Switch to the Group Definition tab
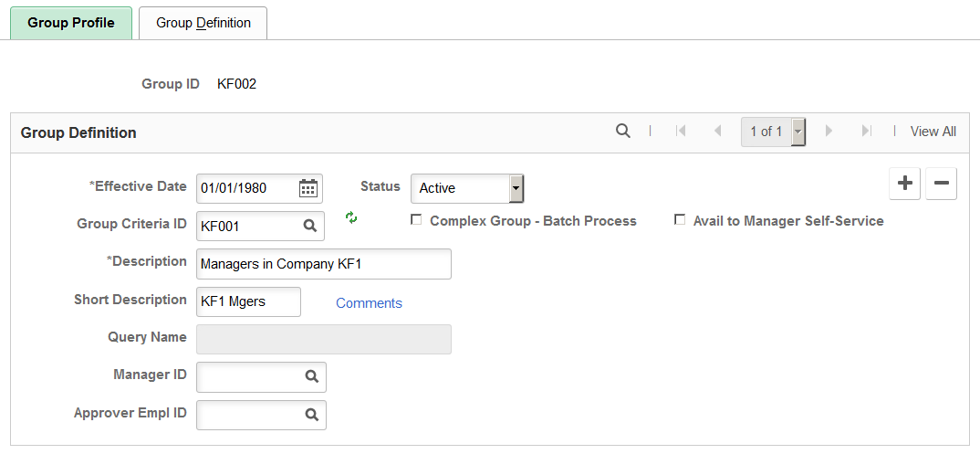980x454 pixels. [203, 23]
